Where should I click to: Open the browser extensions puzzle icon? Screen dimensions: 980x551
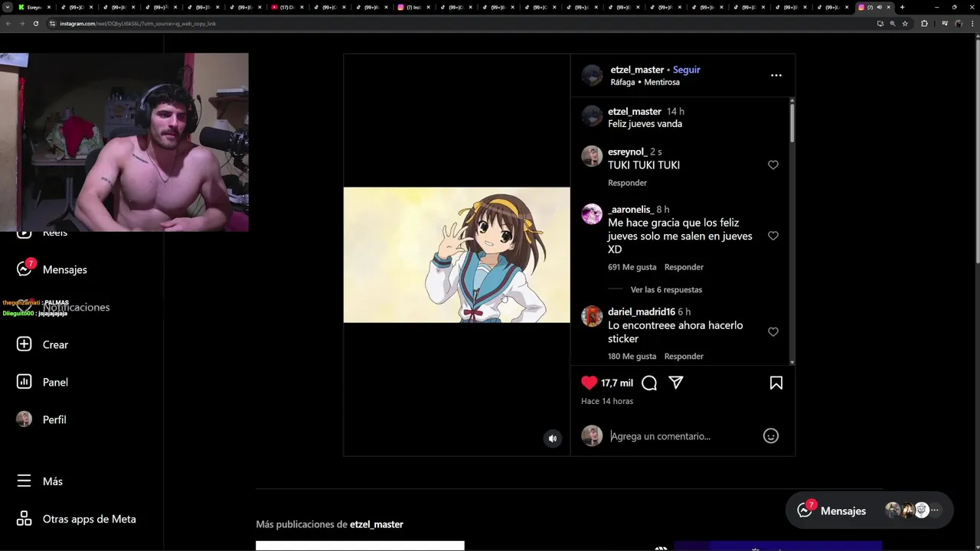pos(924,24)
